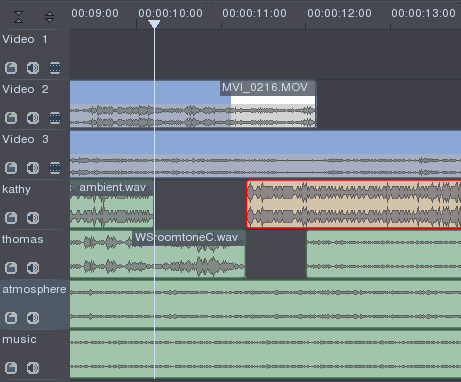Collapse track heights with hourglass icon
Viewport: 461px width, 382px height.
[x=19, y=17]
